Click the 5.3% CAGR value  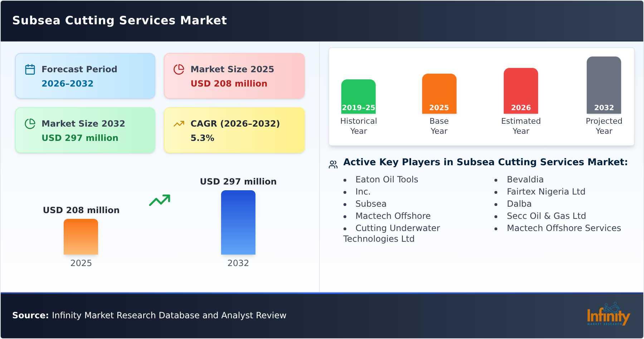pos(203,138)
